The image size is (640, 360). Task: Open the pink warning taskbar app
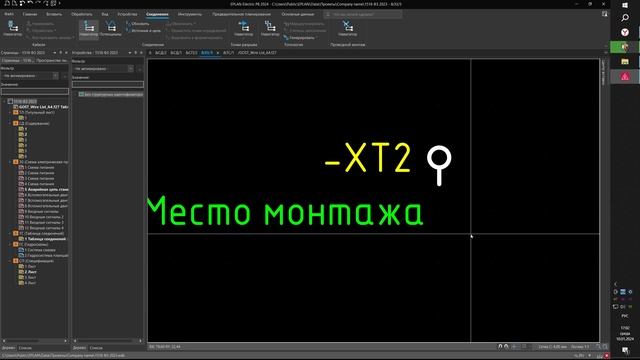tap(625, 76)
